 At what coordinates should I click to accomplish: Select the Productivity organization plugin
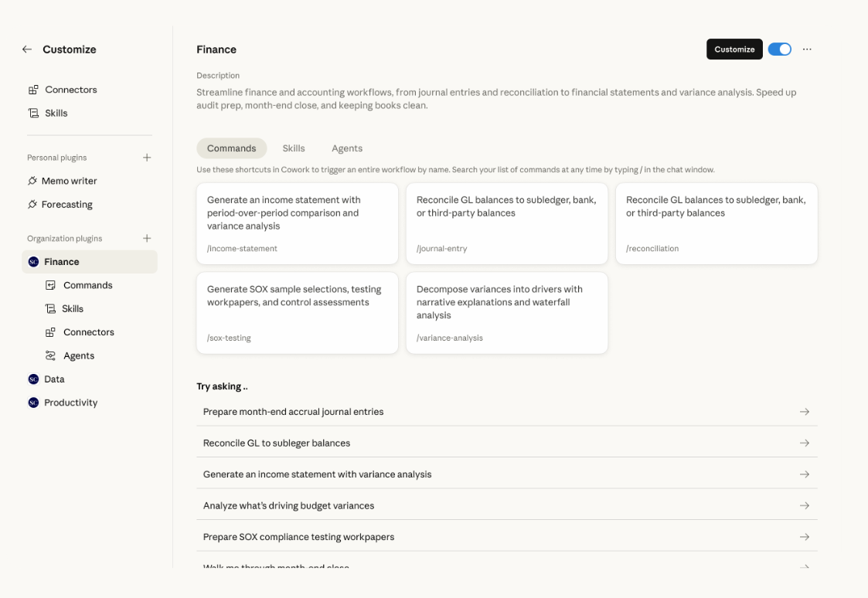coord(70,403)
